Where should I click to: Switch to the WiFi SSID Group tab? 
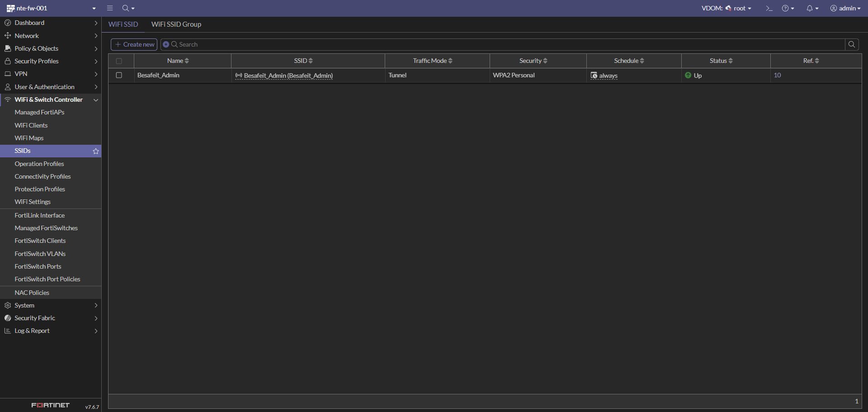176,24
